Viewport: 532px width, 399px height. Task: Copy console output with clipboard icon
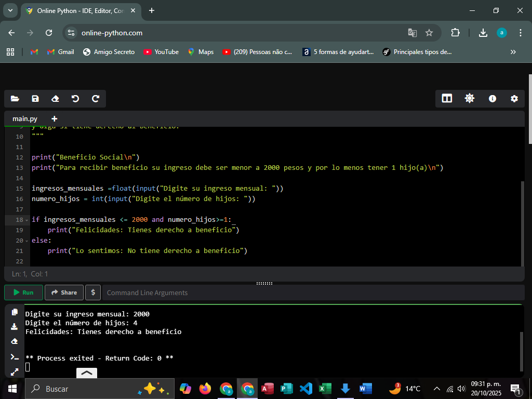(x=15, y=312)
